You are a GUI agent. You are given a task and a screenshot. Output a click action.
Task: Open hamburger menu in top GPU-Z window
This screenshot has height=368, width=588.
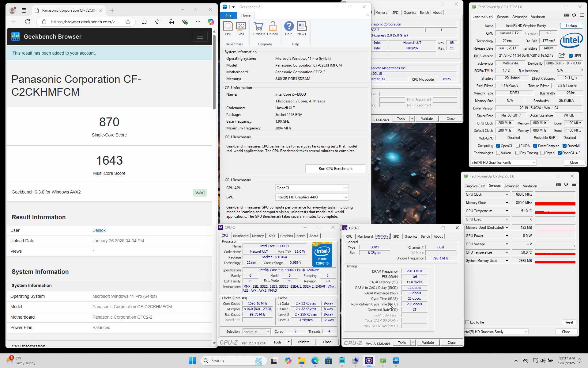pos(582,15)
